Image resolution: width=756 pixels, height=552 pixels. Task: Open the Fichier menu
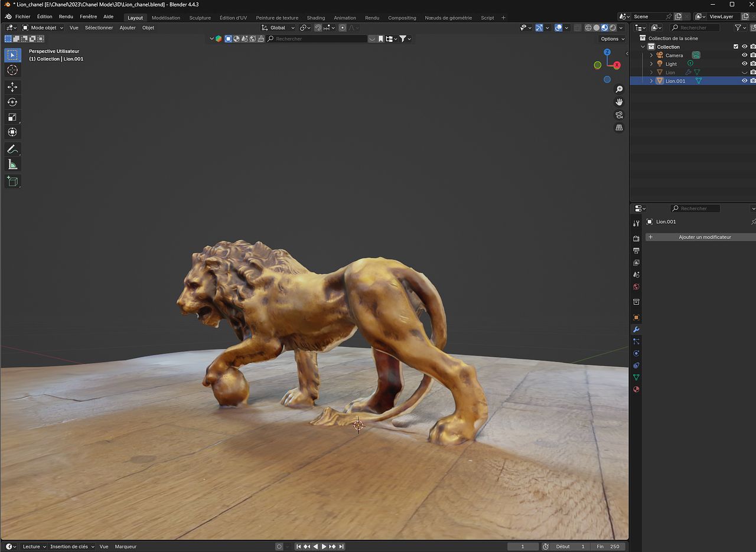tap(22, 17)
